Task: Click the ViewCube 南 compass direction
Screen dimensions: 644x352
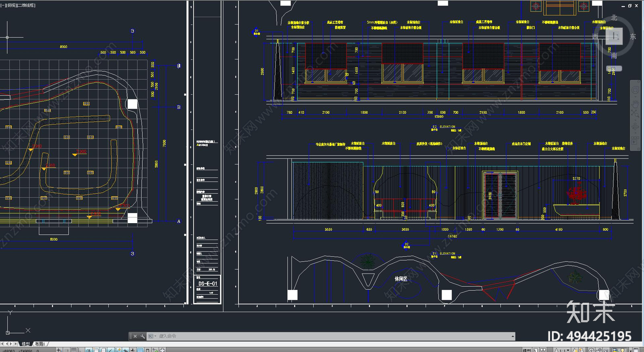Action: (x=614, y=56)
